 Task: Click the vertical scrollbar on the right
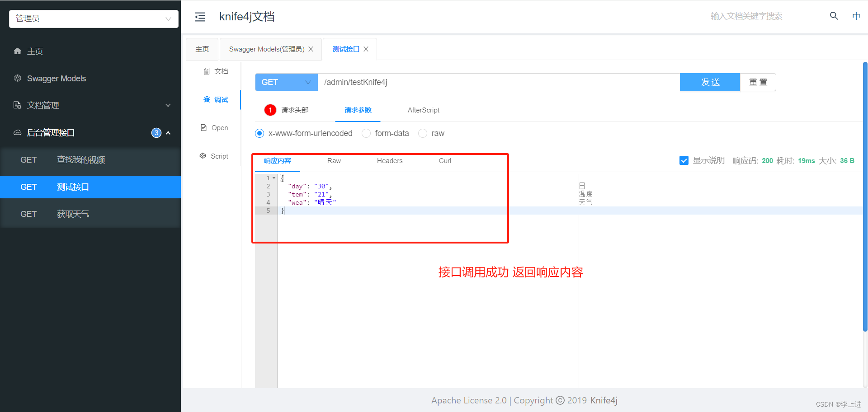pyautogui.click(x=865, y=197)
